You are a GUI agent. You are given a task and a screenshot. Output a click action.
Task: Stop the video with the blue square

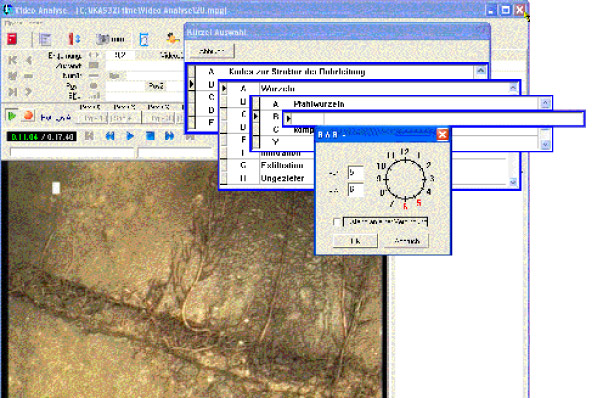[150, 136]
